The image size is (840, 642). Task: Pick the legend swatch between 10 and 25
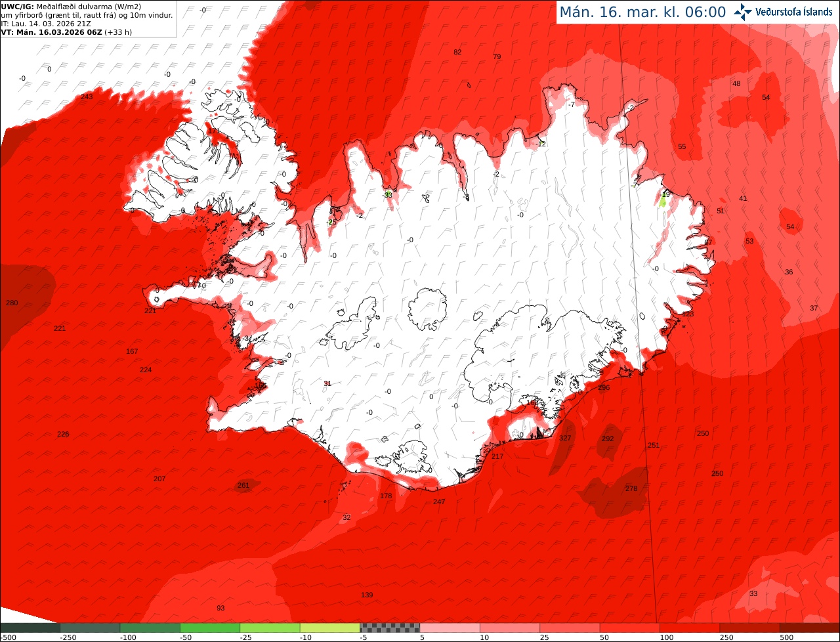click(x=509, y=628)
